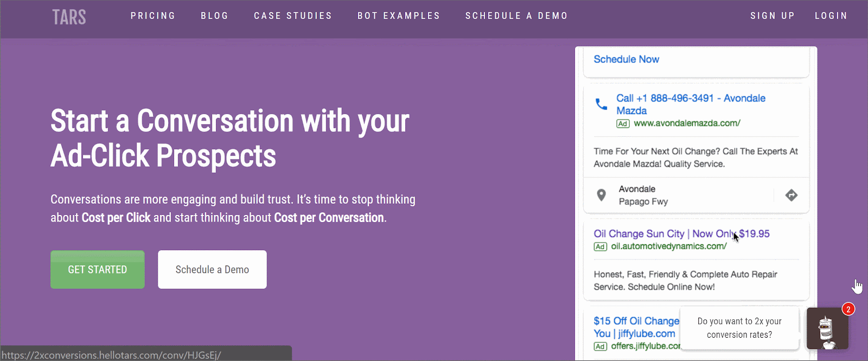Image resolution: width=868 pixels, height=361 pixels.
Task: Open Case Studies in navigation
Action: point(293,16)
